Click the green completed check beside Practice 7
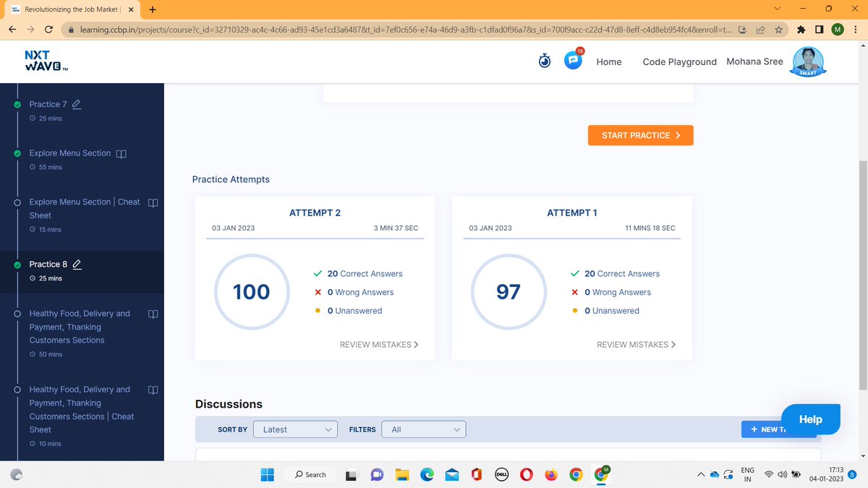Screen dimensions: 868x488 click(17, 104)
